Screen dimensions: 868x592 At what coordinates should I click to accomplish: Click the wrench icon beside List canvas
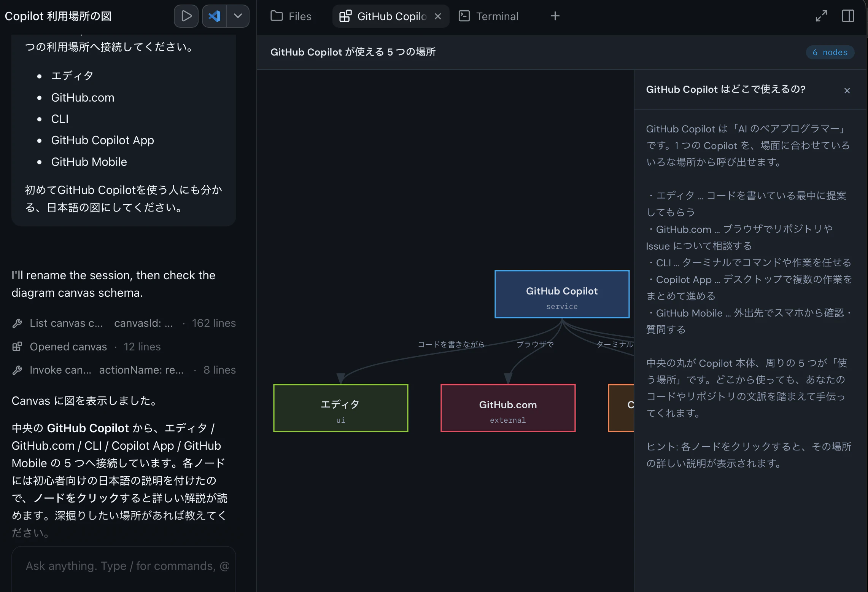(x=17, y=323)
